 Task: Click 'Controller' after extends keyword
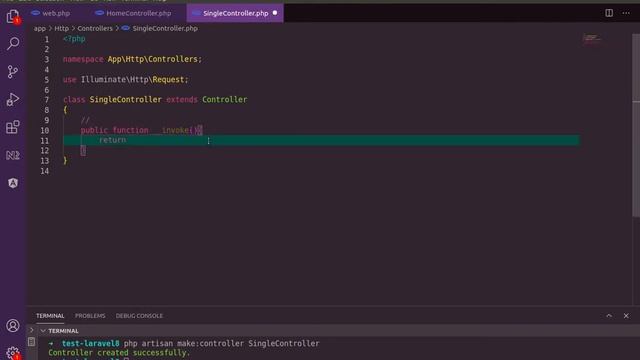click(x=224, y=100)
